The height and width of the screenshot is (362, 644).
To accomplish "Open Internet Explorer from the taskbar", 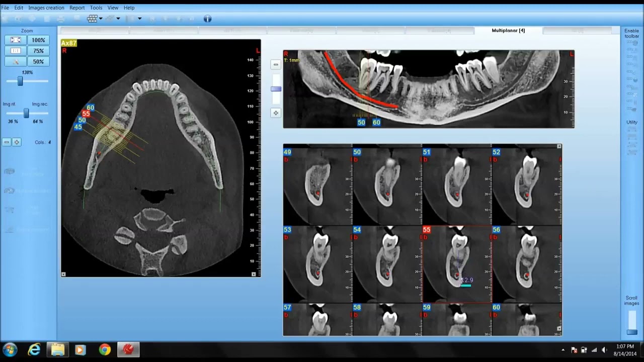I will 34,349.
